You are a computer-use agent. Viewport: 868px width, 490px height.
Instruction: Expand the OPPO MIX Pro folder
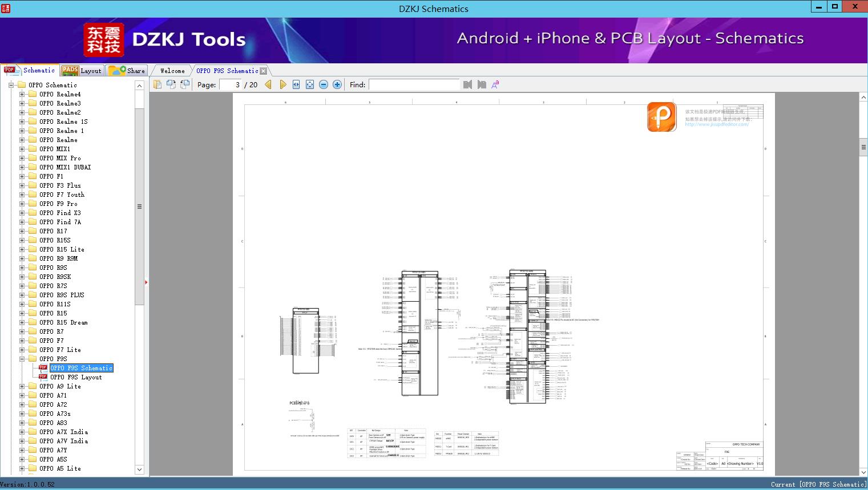22,158
